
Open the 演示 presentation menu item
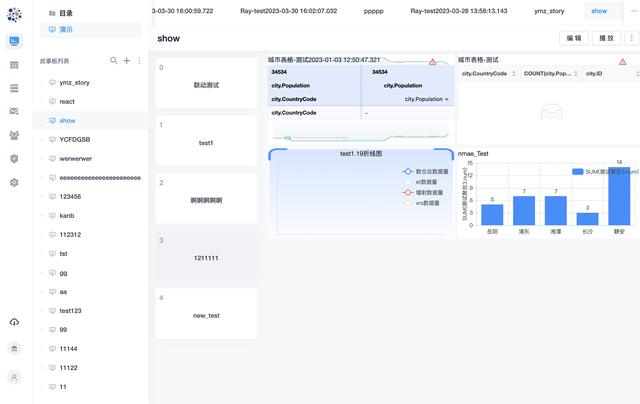91,29
